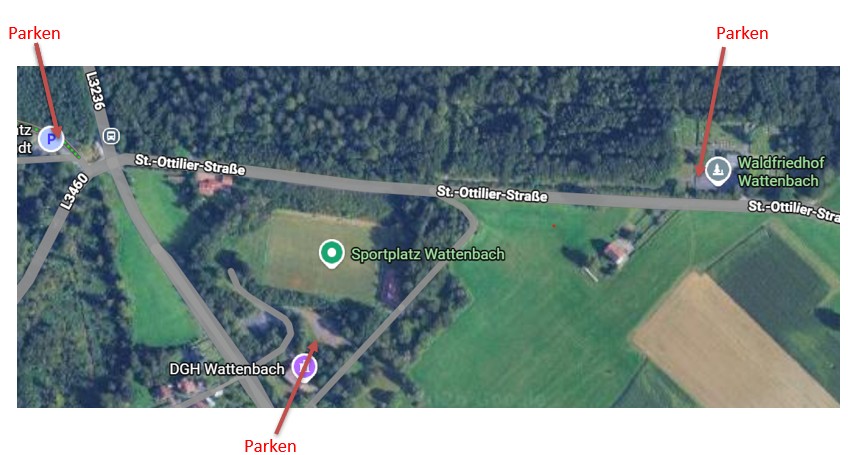Image resolution: width=848 pixels, height=455 pixels.
Task: Click the red arrow pointing to cemetery parking
Action: (711, 111)
